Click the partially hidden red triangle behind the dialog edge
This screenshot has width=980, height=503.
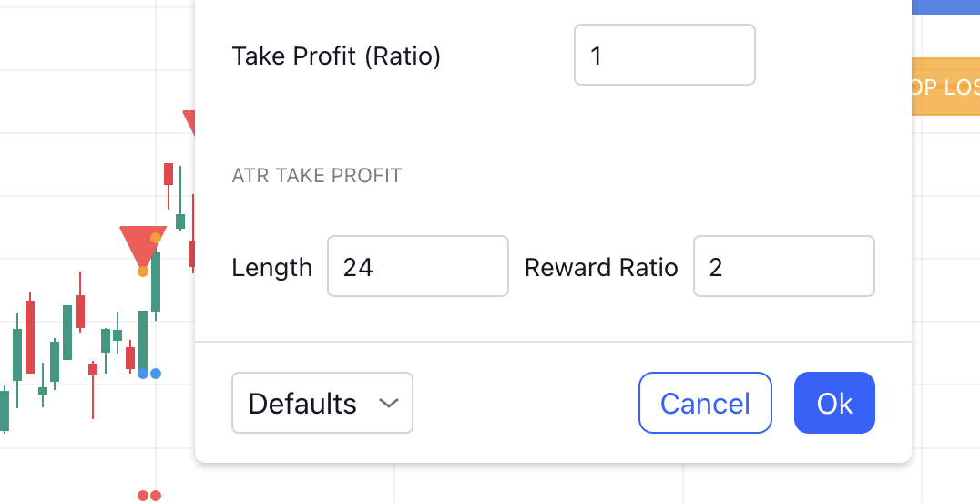coord(189,119)
